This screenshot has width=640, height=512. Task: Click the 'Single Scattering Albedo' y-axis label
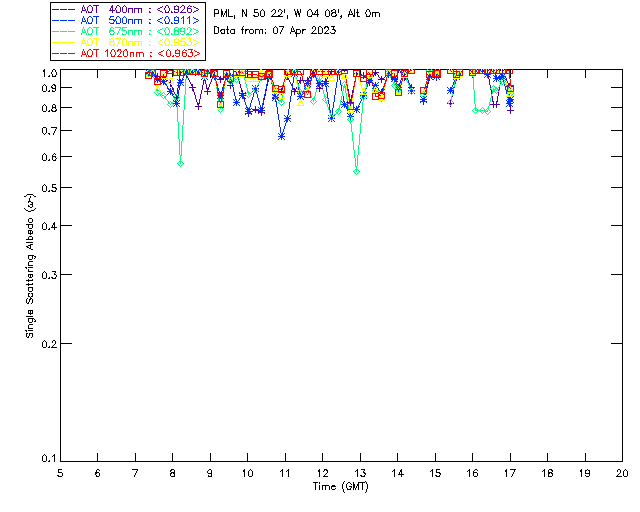tap(31, 266)
